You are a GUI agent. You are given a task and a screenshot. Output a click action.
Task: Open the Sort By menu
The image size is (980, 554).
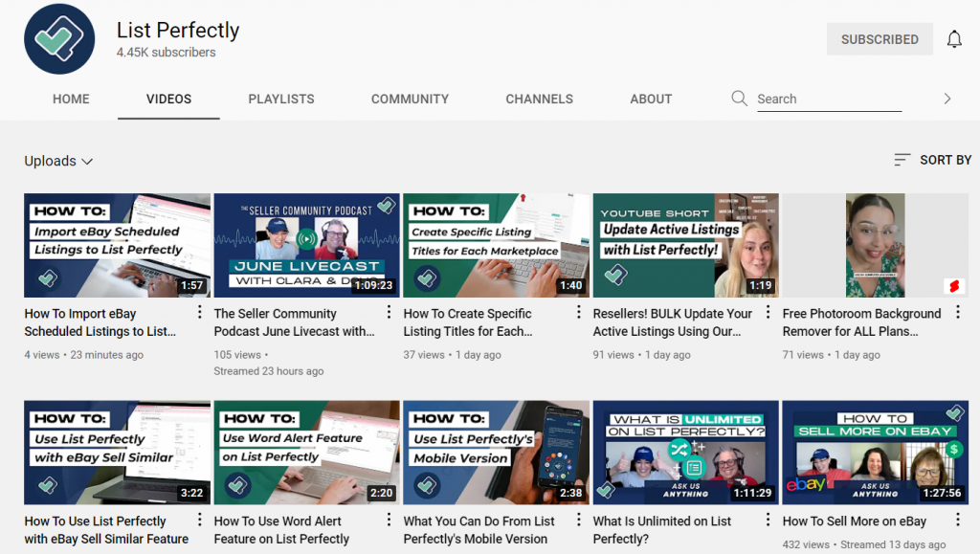[932, 160]
